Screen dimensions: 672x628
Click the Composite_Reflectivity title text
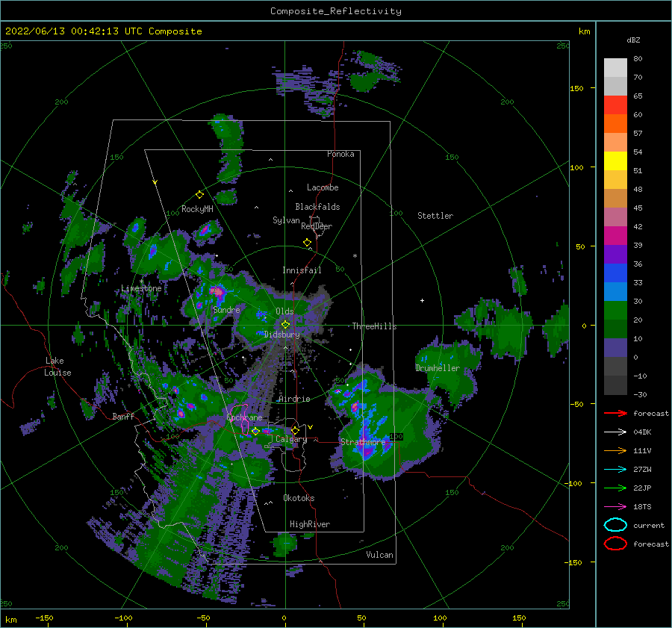[336, 11]
